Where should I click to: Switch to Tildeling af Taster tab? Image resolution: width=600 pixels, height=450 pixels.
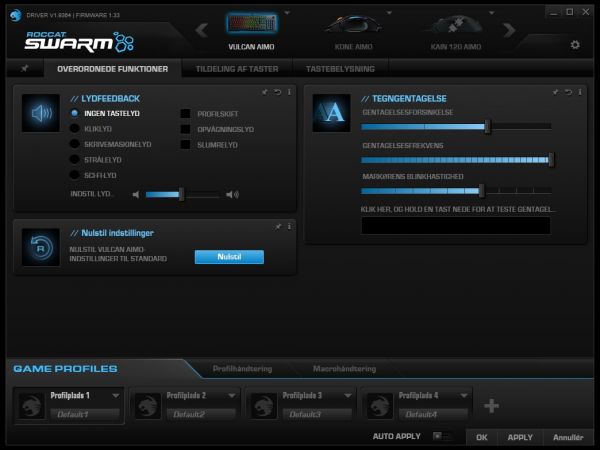coord(237,69)
